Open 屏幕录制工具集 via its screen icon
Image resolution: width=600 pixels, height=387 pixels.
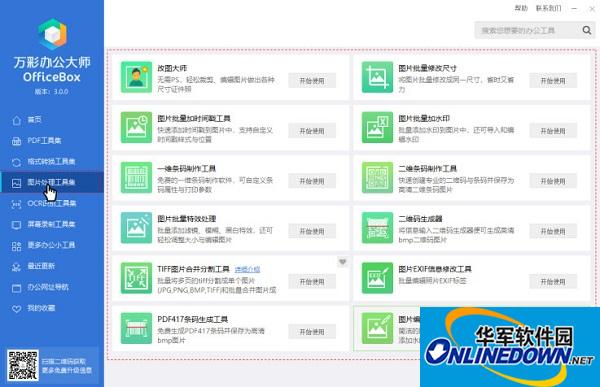[x=16, y=225]
